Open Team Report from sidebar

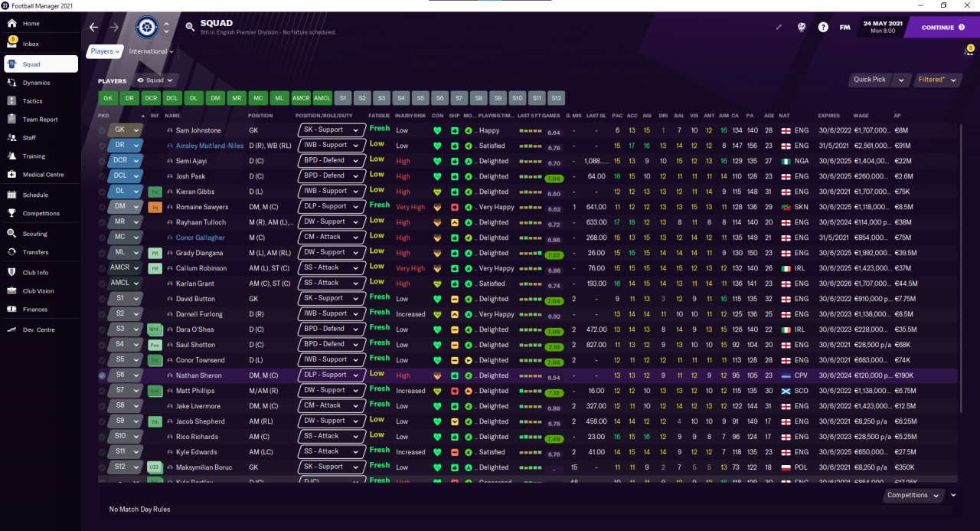click(40, 119)
